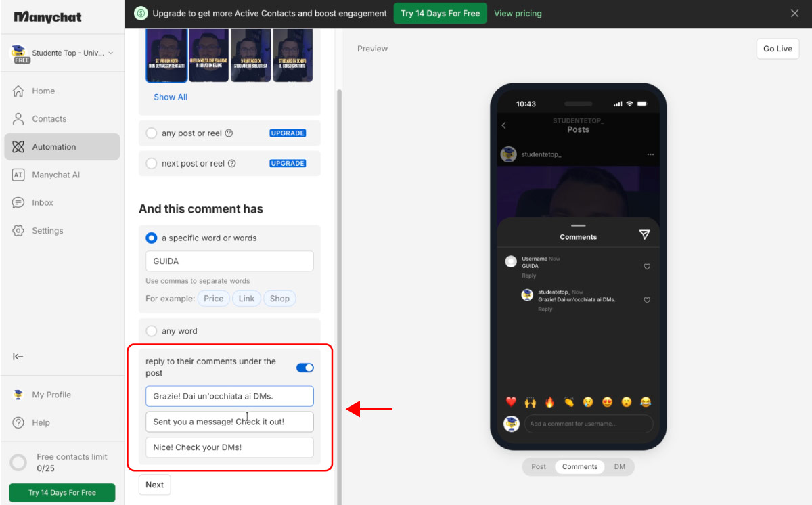Like the studentetop_ reply heart icon
Viewport: 812px width, 505px height.
pyautogui.click(x=647, y=300)
